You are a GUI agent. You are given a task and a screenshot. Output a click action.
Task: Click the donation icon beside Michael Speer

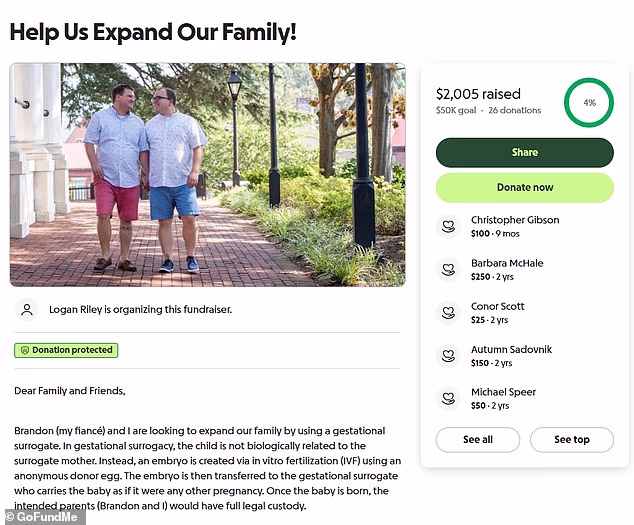(x=449, y=398)
